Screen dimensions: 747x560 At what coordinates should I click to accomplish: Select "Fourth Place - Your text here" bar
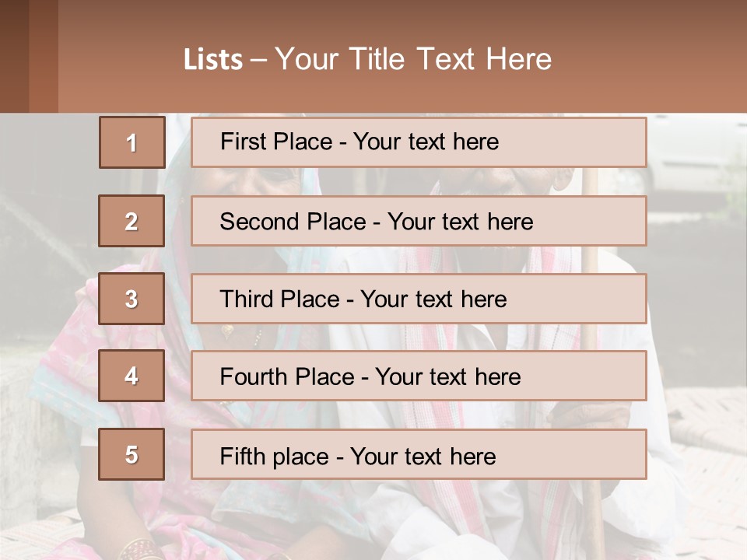point(419,376)
